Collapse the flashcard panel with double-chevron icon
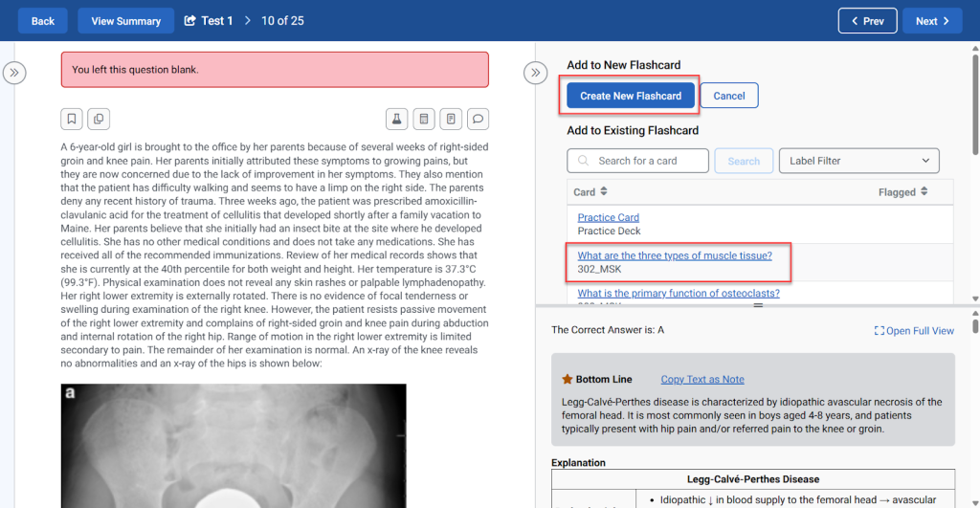This screenshot has width=980, height=508. 536,72
